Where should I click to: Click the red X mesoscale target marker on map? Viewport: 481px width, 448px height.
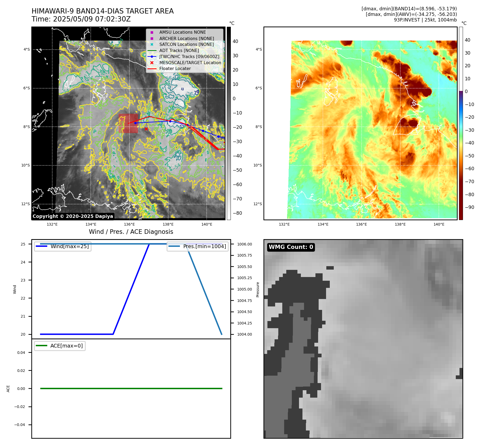click(x=146, y=129)
